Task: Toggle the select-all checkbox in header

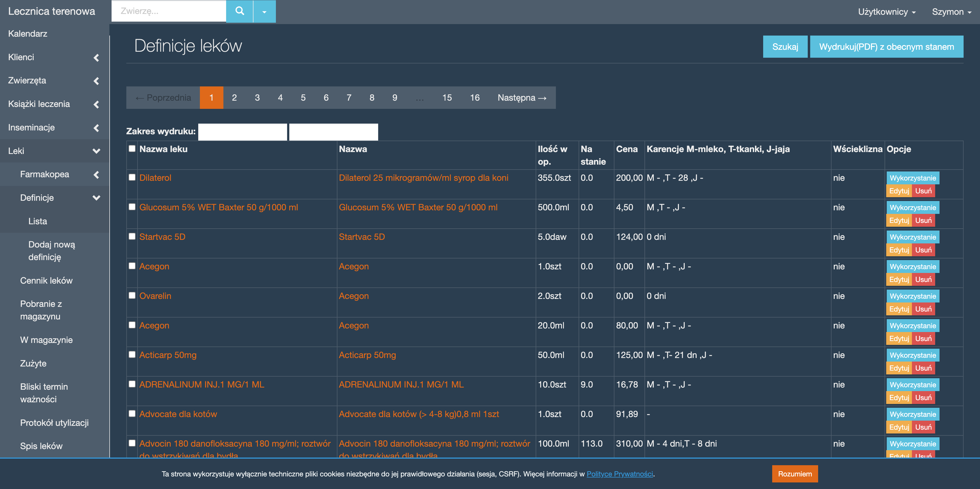Action: point(132,149)
